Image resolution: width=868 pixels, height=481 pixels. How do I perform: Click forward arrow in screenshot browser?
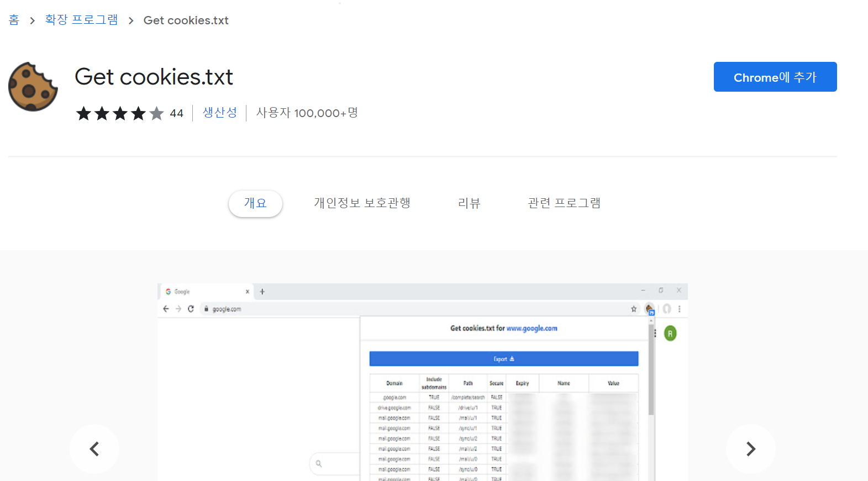point(178,309)
